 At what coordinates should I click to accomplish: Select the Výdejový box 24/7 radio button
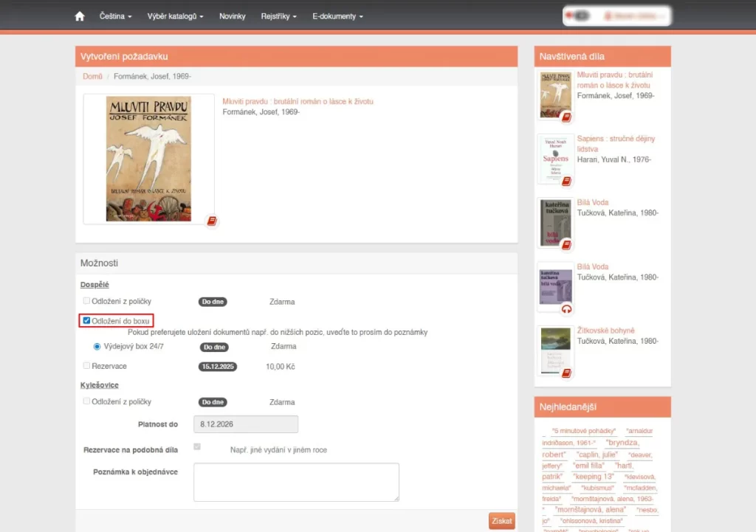[x=97, y=346]
